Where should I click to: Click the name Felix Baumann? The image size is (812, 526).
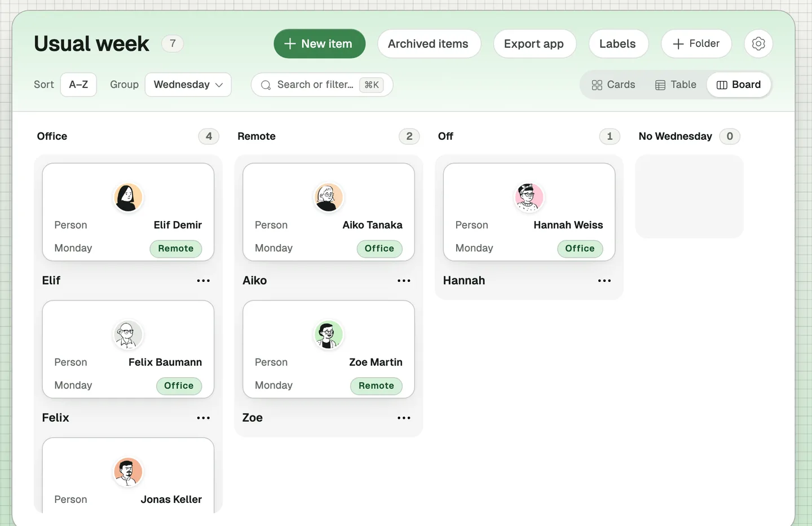coord(165,362)
